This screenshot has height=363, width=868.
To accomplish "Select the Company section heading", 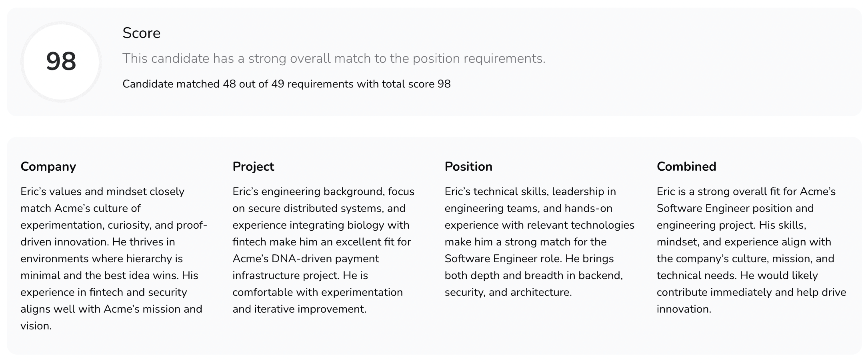I will tap(48, 166).
